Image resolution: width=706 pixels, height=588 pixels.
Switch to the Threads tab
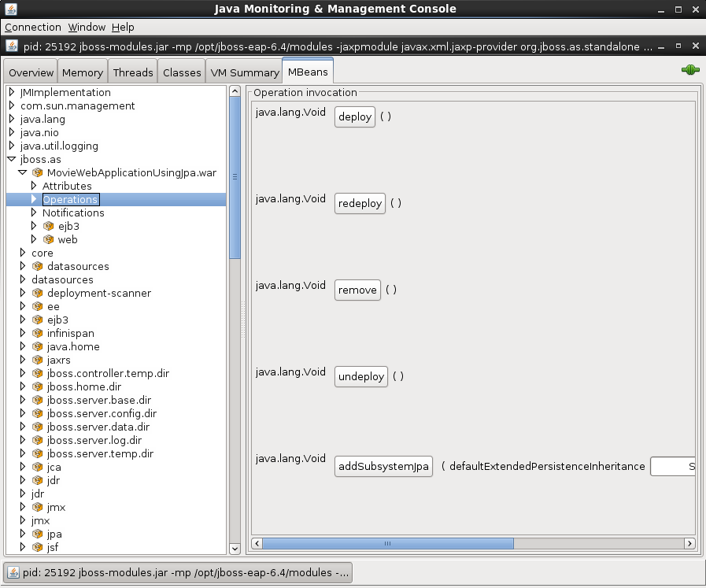tap(133, 72)
